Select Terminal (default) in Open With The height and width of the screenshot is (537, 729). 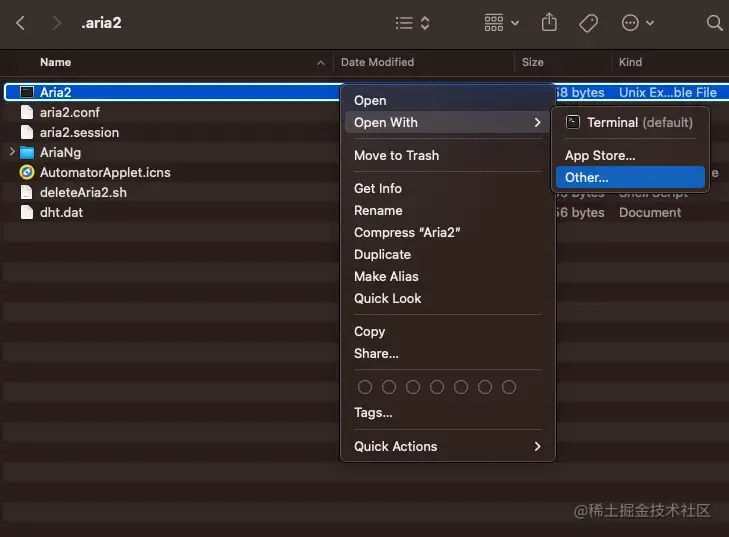[630, 122]
